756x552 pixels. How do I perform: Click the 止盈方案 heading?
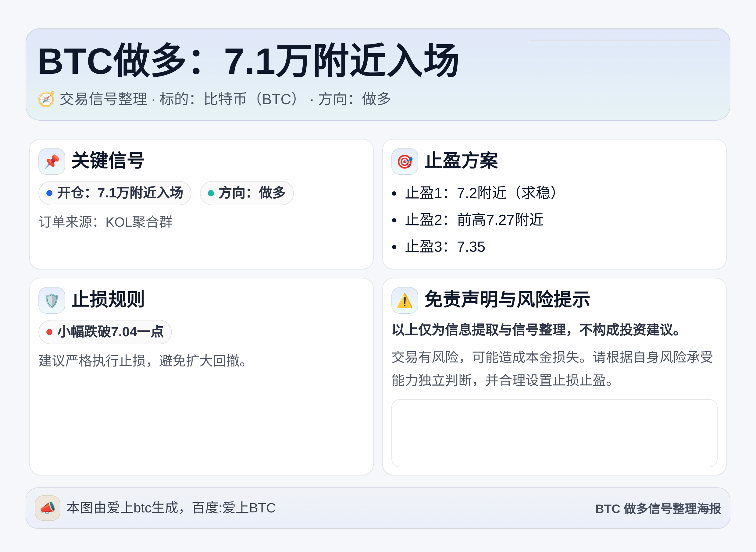click(x=461, y=161)
